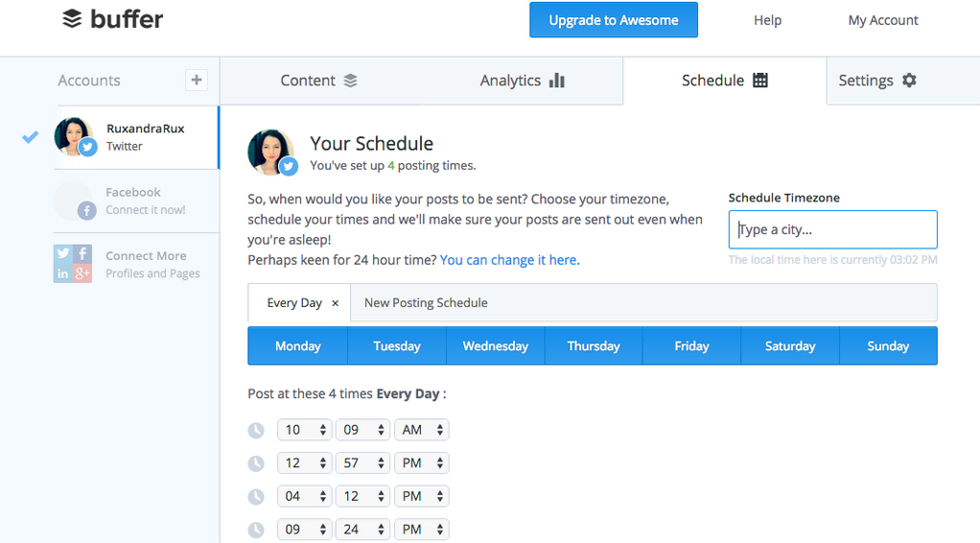Click the RuxandraRux Twitter profile avatar
The image size is (980, 543).
(75, 137)
